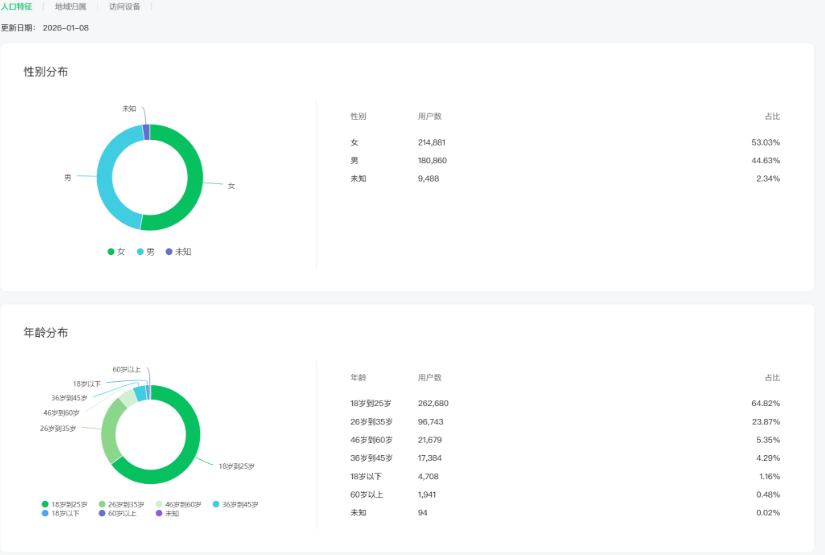Click the light green 26岁到35岁 donut segment
Image resolution: width=825 pixels, height=555 pixels.
click(109, 430)
